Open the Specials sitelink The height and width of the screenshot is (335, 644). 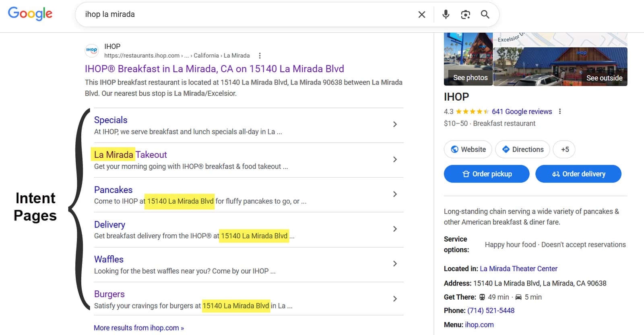pos(111,120)
